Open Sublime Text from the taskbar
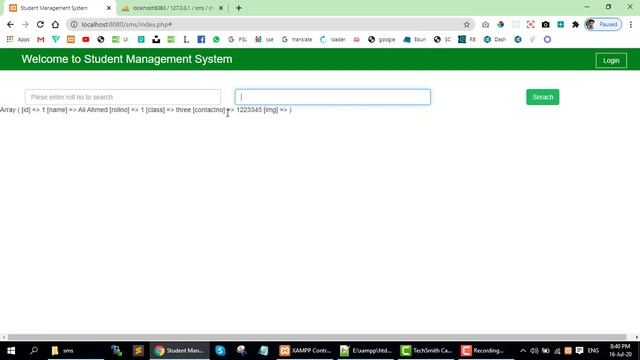The height and width of the screenshot is (360, 640). (138, 351)
